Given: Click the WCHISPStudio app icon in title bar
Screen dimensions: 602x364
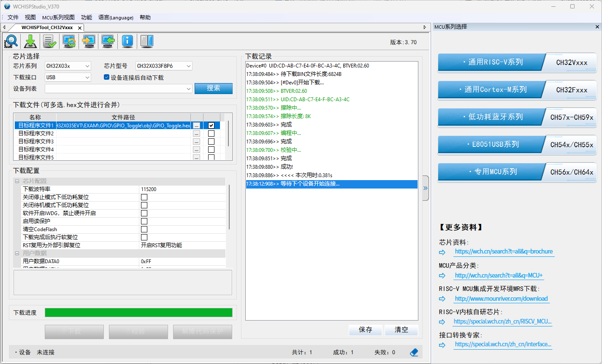Looking at the screenshot, I should (7, 6).
